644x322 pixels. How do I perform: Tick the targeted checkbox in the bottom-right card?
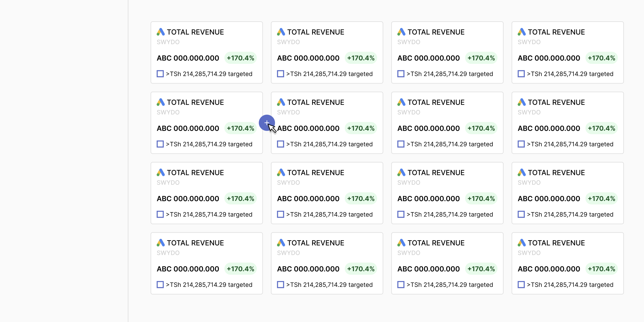click(521, 285)
